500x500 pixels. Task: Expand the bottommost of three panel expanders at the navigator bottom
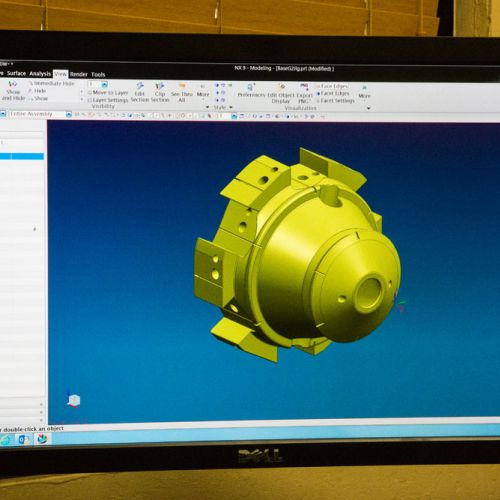[x=41, y=420]
